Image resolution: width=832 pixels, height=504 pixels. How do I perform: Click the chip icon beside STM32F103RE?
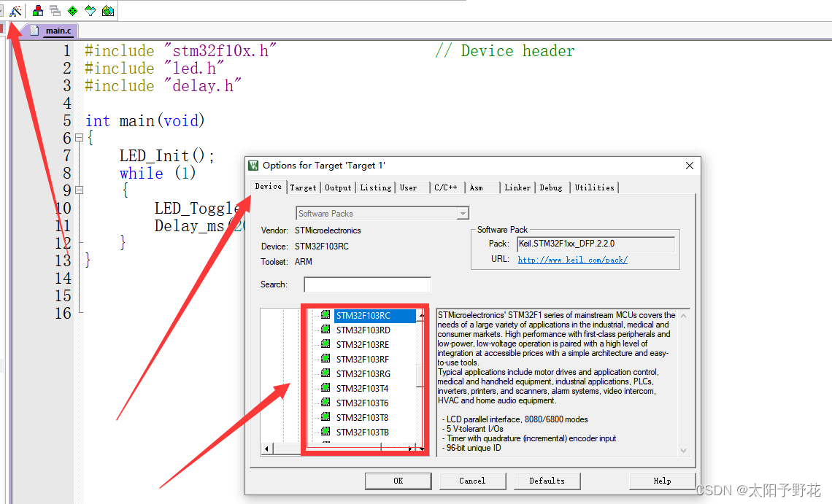pos(326,344)
